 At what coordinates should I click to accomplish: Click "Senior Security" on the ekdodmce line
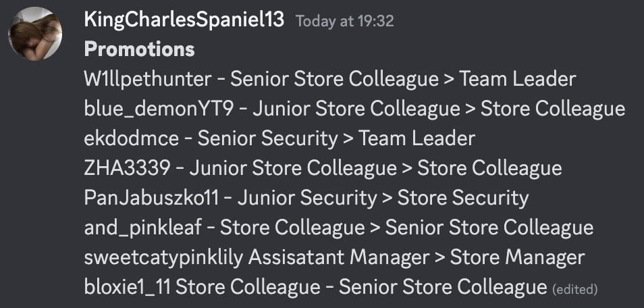click(267, 139)
